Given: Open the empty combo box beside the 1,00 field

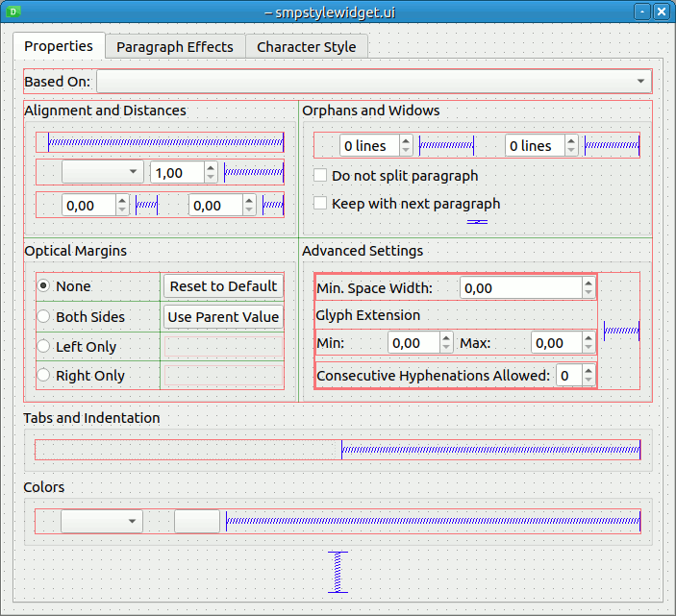Looking at the screenshot, I should click(x=102, y=173).
